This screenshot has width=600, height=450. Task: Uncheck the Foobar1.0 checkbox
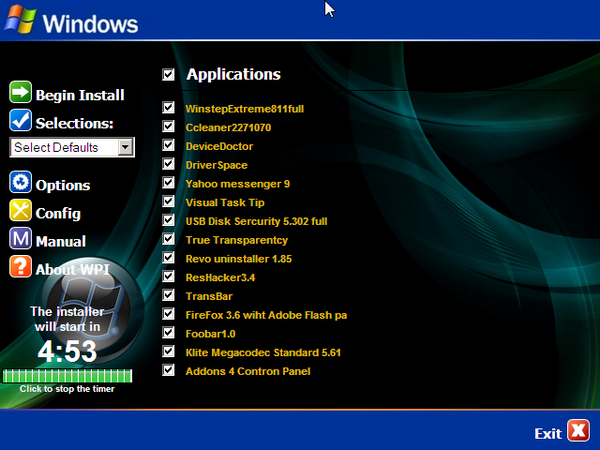click(x=168, y=333)
